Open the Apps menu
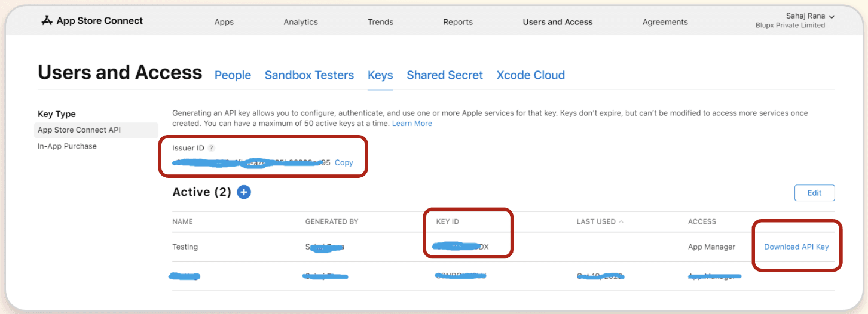The width and height of the screenshot is (868, 314). click(x=224, y=22)
